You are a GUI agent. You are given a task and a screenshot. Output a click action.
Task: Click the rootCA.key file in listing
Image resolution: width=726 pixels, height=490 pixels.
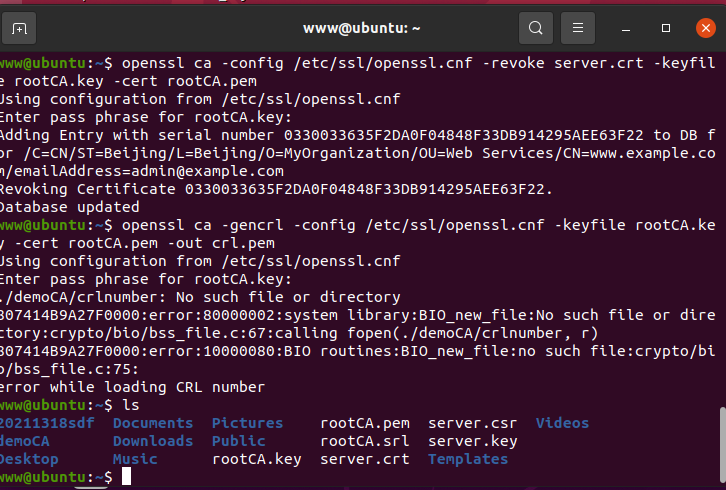click(257, 459)
